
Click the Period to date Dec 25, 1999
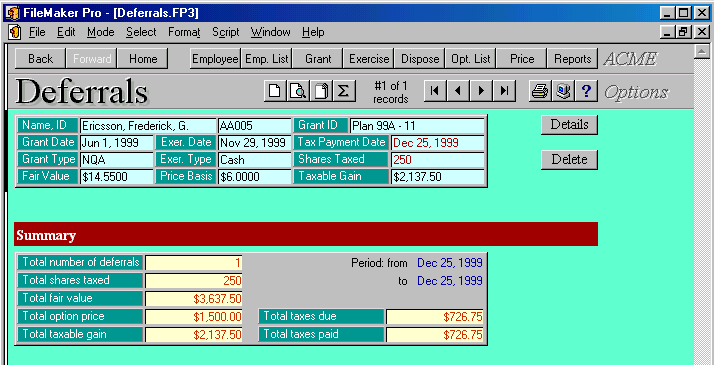point(450,281)
